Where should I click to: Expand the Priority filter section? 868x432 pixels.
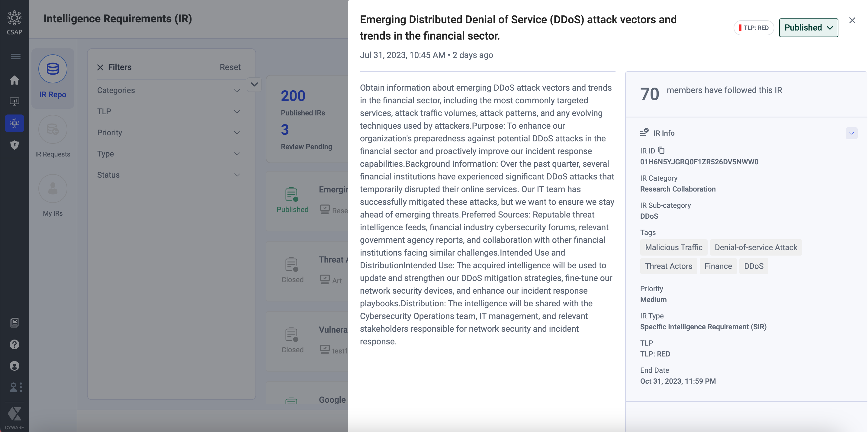[x=236, y=133]
